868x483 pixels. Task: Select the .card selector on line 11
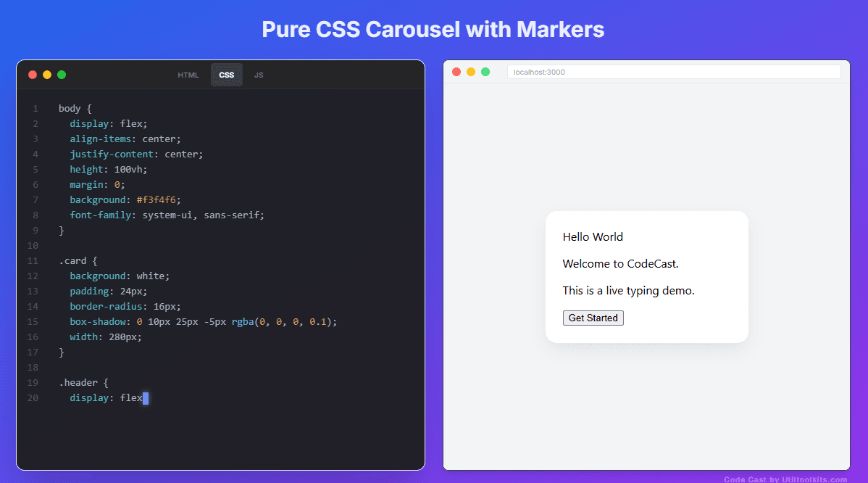pyautogui.click(x=71, y=260)
